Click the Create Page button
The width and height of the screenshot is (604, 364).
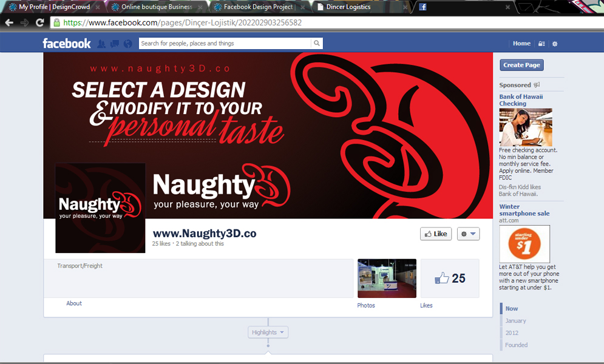click(x=521, y=65)
